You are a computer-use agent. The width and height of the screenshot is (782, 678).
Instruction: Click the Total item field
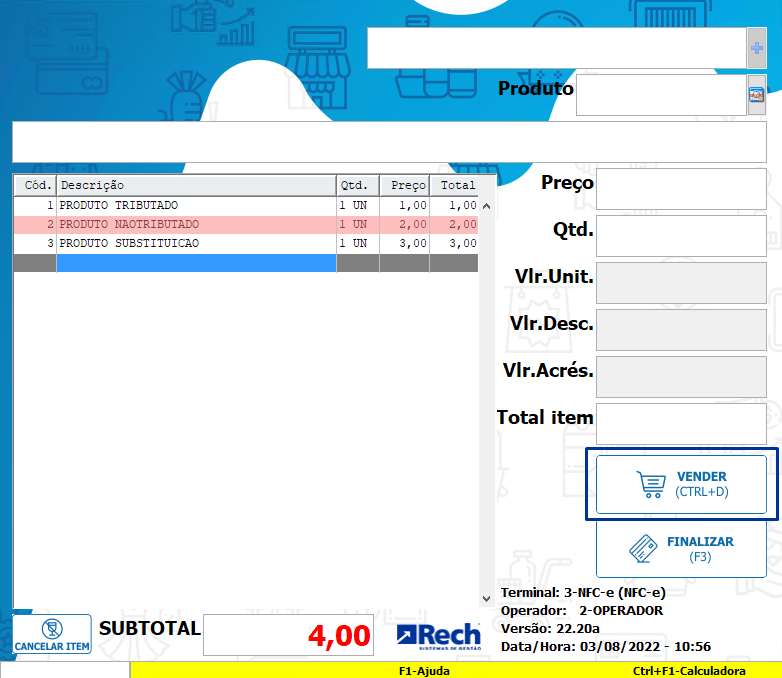tap(681, 424)
